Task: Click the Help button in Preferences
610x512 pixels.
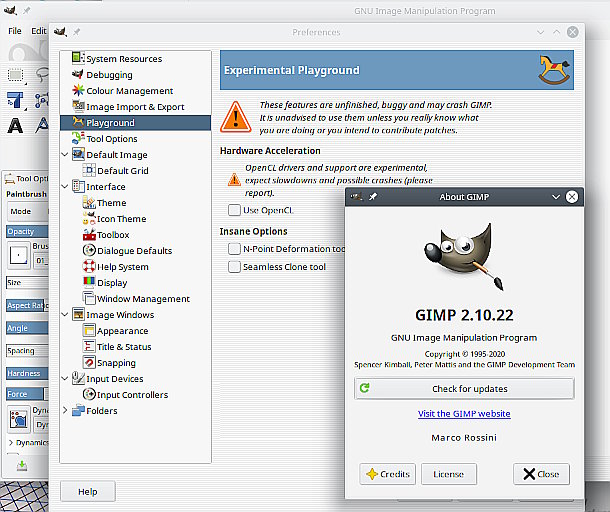Action: 88,491
